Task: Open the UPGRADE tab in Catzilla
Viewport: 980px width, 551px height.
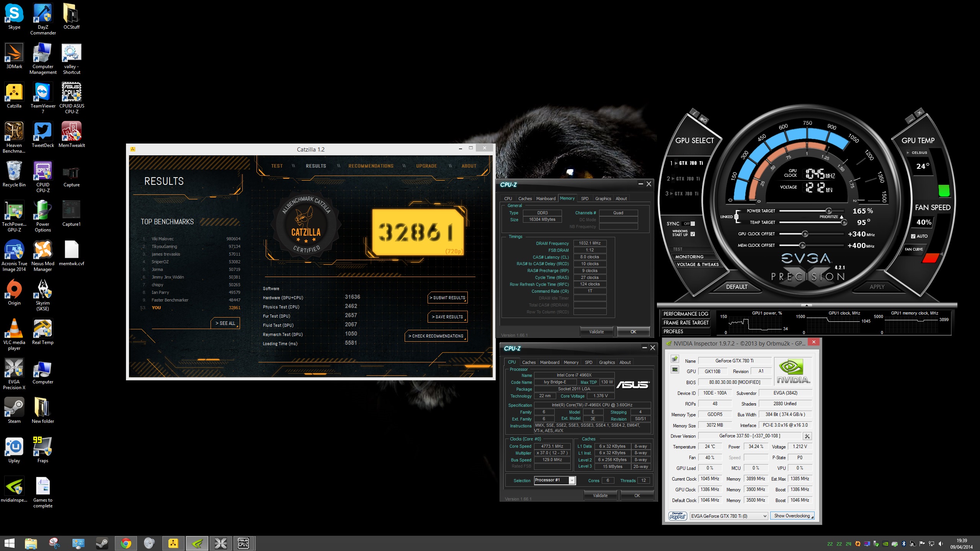Action: 426,166
